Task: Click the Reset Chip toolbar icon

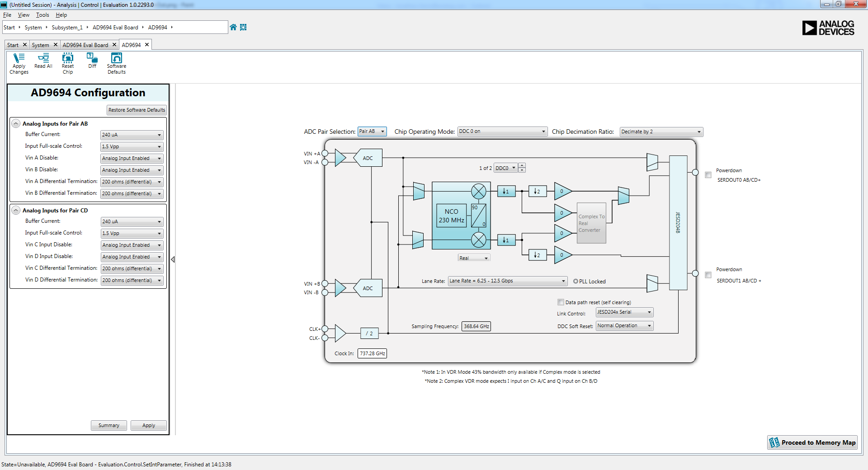Action: 67,62
